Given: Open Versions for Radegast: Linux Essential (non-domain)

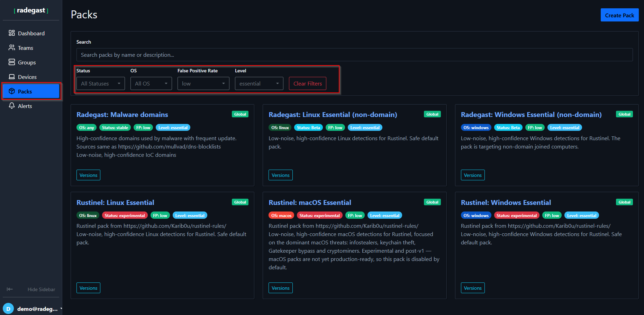Looking at the screenshot, I should click(281, 175).
